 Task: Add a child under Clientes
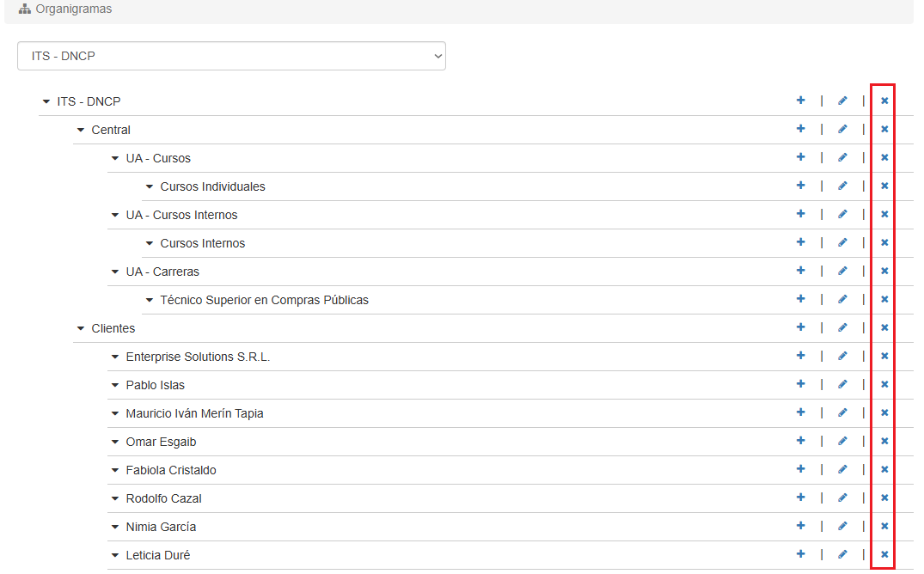point(800,327)
